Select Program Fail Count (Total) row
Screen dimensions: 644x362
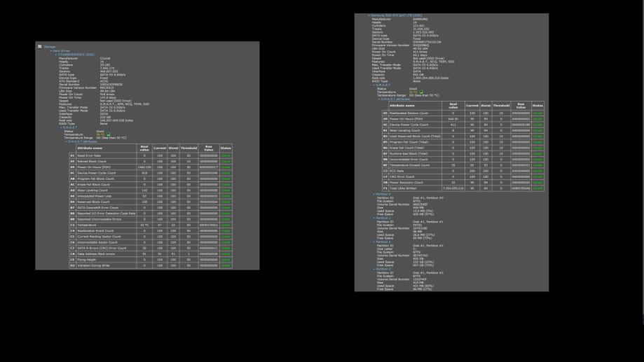463,142
